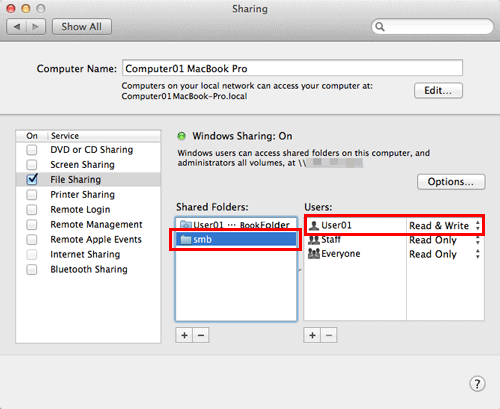Viewport: 500px width, 409px height.
Task: Click the User01 BookFolder folder icon
Action: (x=185, y=224)
